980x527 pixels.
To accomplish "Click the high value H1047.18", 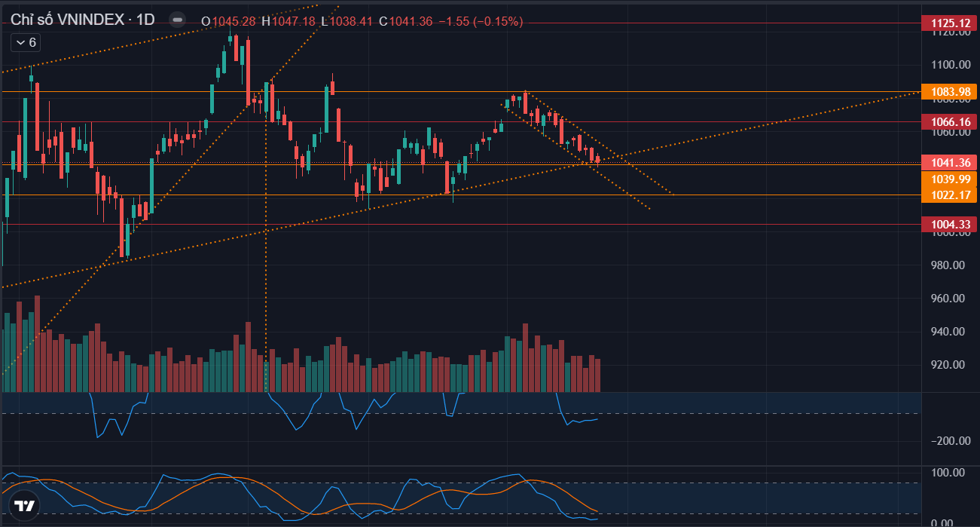I will [x=288, y=21].
